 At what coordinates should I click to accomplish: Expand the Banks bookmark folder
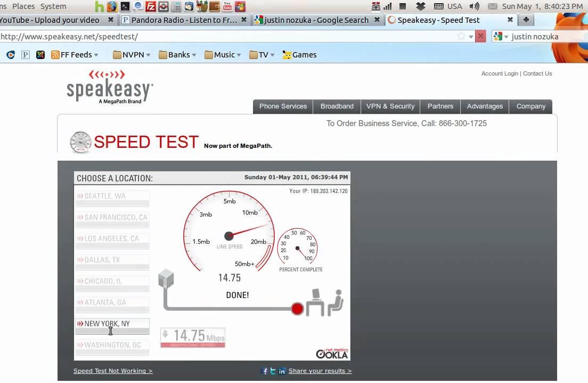177,55
